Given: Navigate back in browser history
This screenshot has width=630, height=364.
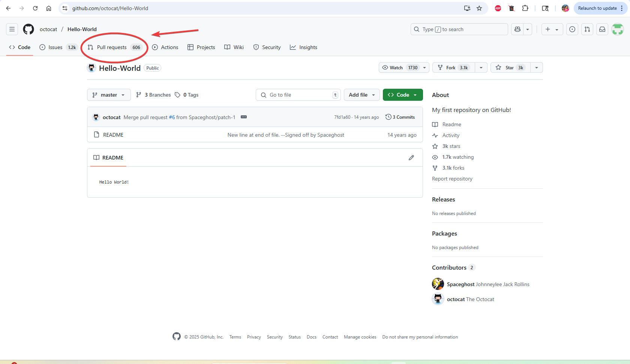Looking at the screenshot, I should click(x=8, y=8).
